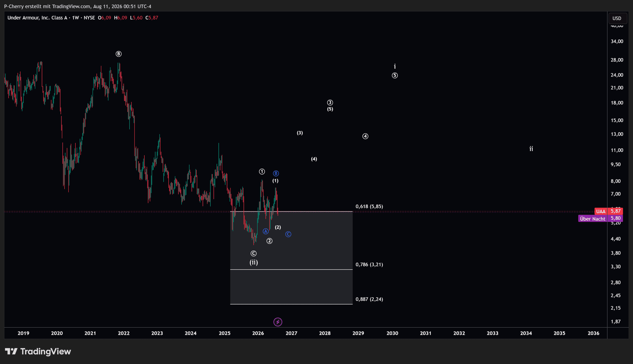This screenshot has width=633, height=364.
Task: Click the red UAA price tag
Action: coord(609,211)
